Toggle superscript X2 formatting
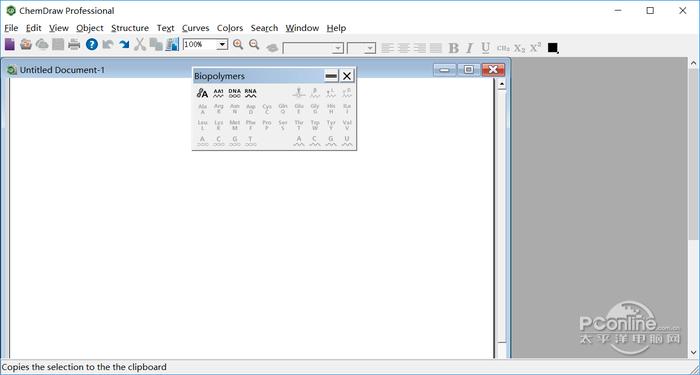This screenshot has height=375, width=700. 535,47
